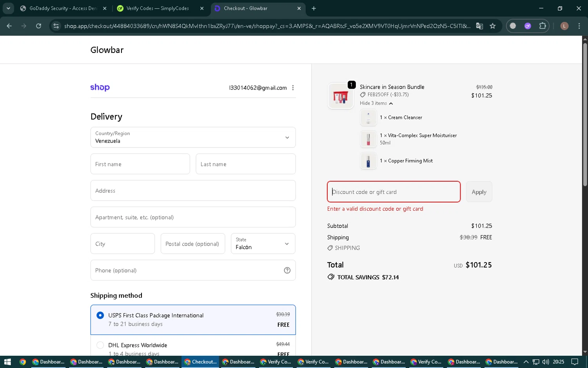Open the tab search dropdown arrow
Viewport: 588px width, 368px height.
coord(8,8)
